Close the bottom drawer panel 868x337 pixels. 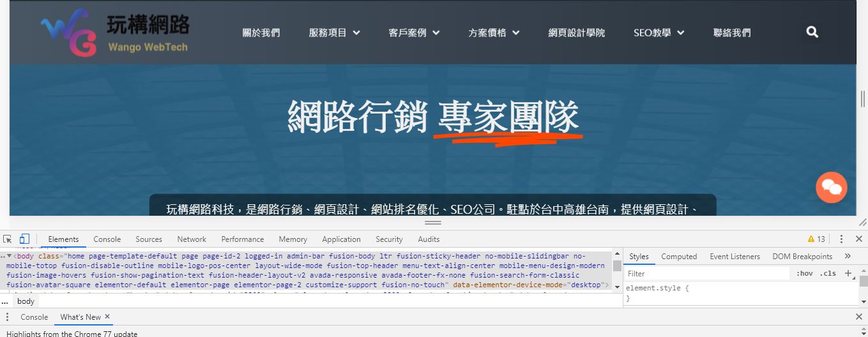[x=859, y=317]
